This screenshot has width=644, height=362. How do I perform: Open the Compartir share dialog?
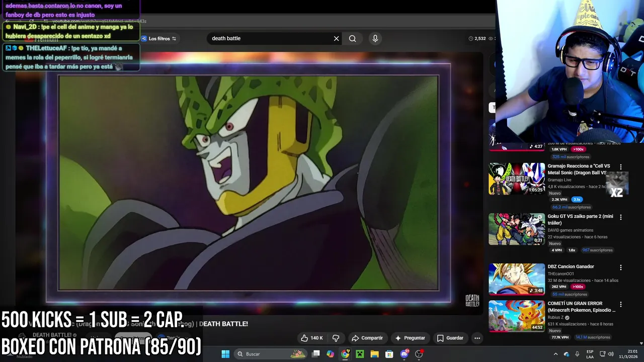367,338
